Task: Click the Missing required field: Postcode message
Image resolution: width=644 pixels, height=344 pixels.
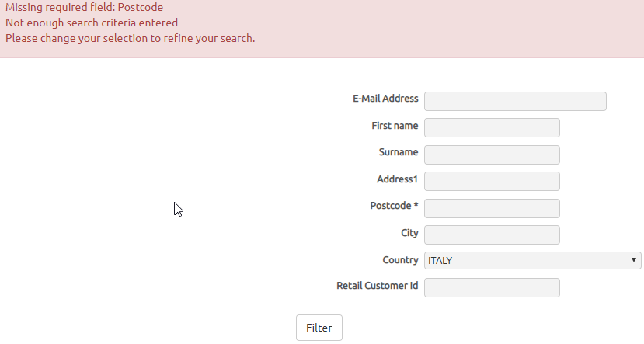Action: pyautogui.click(x=84, y=8)
